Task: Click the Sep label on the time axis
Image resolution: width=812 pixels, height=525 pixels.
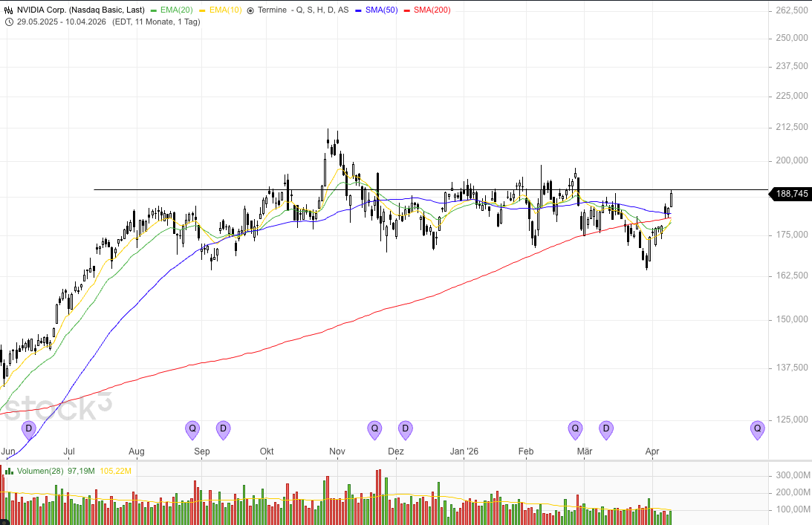Action: (x=202, y=451)
